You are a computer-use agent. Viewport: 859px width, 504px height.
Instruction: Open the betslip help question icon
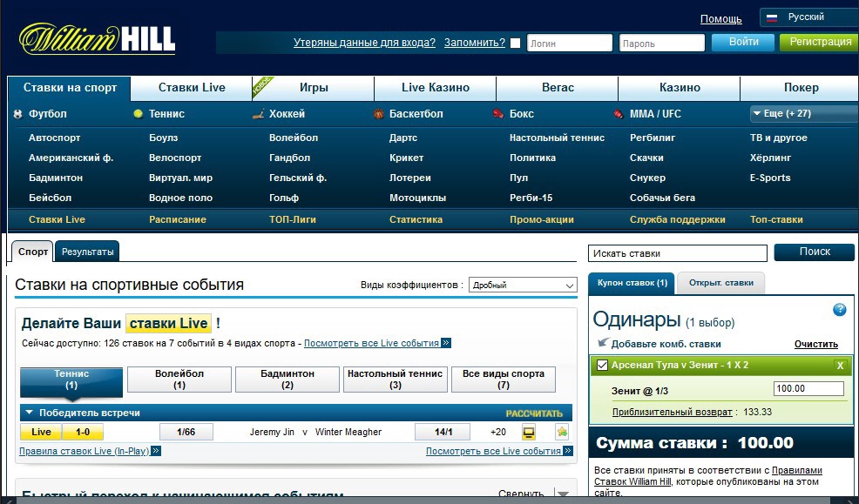(839, 310)
